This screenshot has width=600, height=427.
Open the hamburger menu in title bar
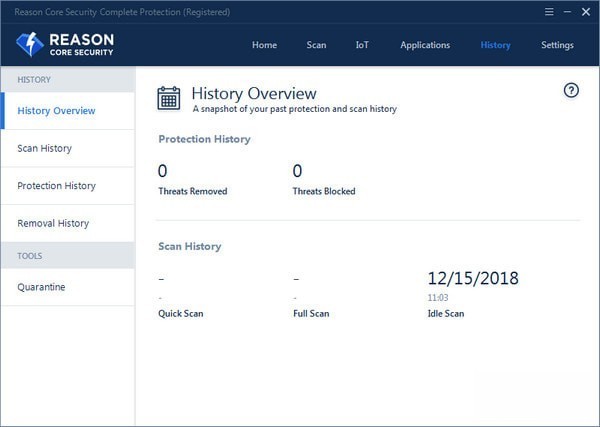[549, 12]
